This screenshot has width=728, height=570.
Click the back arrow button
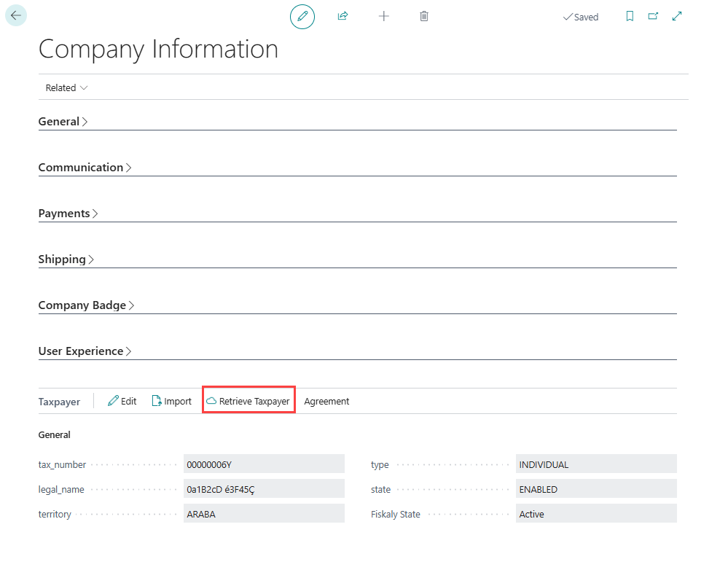pos(16,15)
